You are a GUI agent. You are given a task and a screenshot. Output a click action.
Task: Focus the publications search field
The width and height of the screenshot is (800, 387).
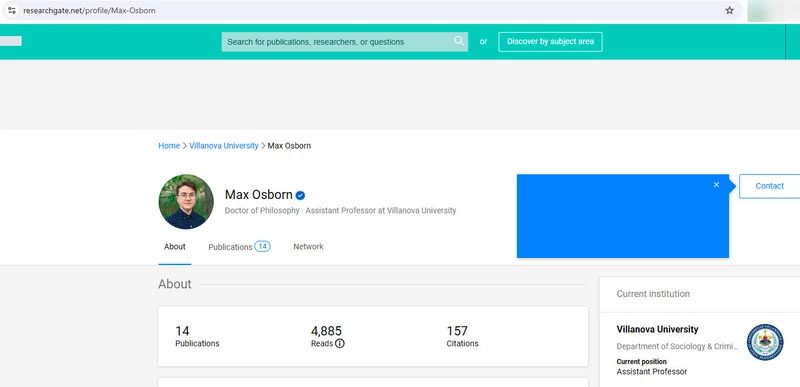pyautogui.click(x=344, y=42)
